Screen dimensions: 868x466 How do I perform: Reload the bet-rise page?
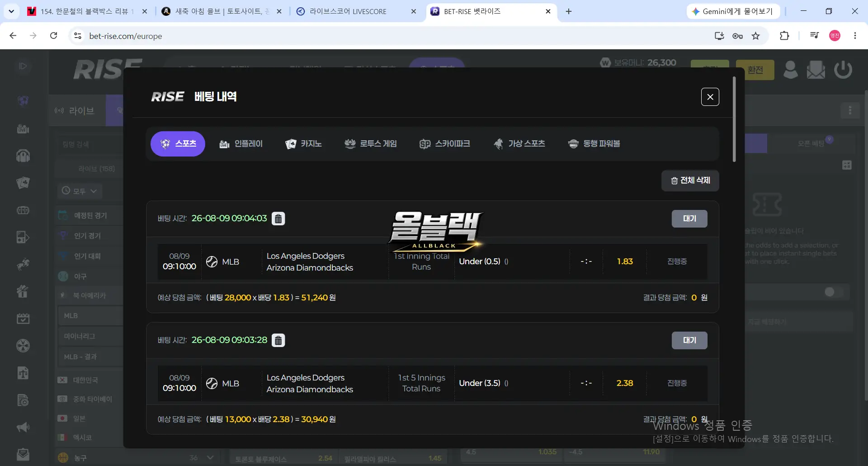point(53,36)
